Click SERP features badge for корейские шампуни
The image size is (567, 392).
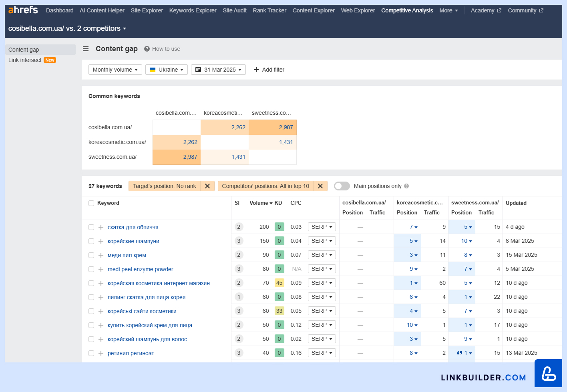pyautogui.click(x=239, y=241)
